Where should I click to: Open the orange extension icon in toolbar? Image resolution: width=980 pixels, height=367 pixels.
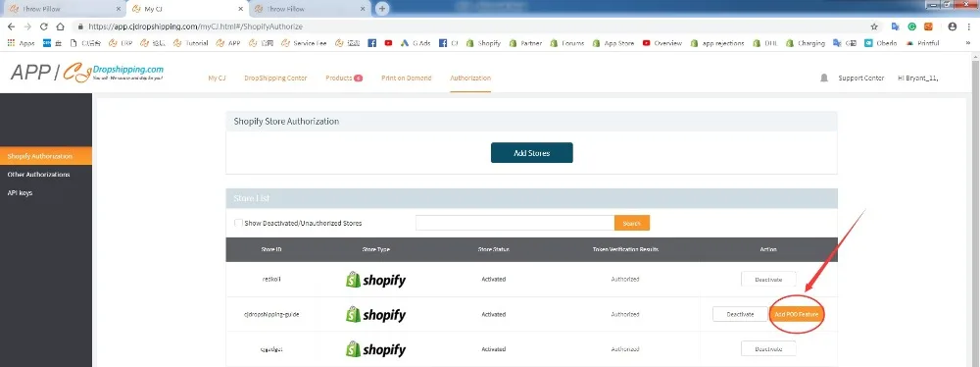point(928,26)
